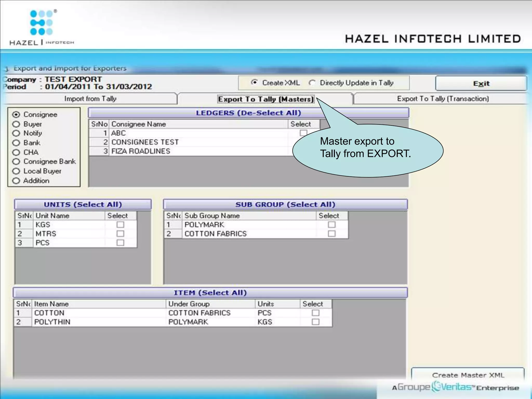This screenshot has height=399, width=532.
Task: Check the POLYMARK sub group select box
Action: tap(332, 224)
